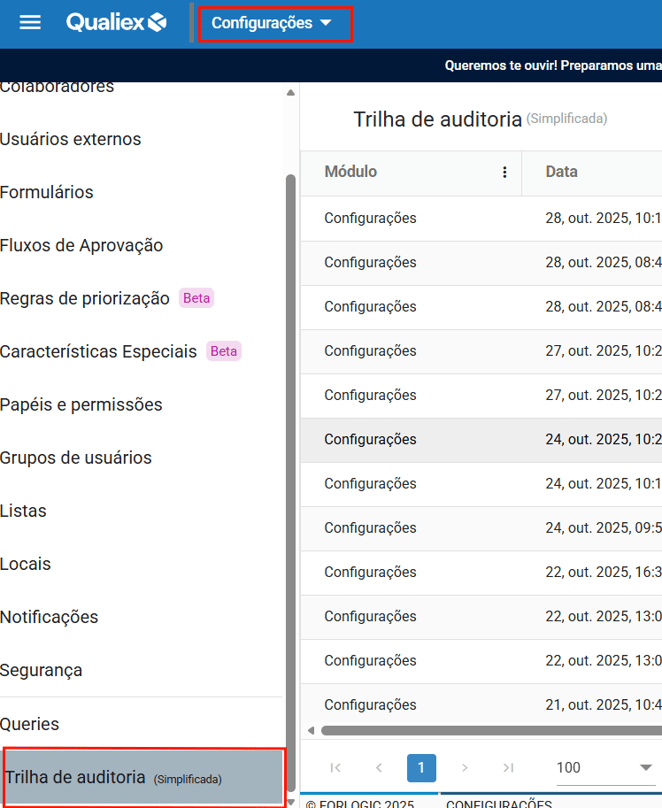The image size is (662, 808).
Task: Jump to last page of results
Action: coord(508,768)
